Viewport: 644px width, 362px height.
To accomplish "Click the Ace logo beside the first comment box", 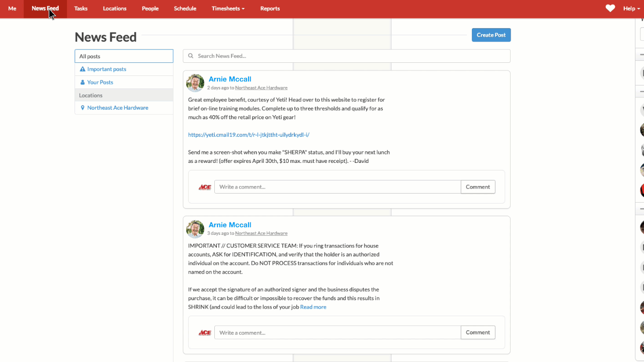I will pyautogui.click(x=204, y=187).
